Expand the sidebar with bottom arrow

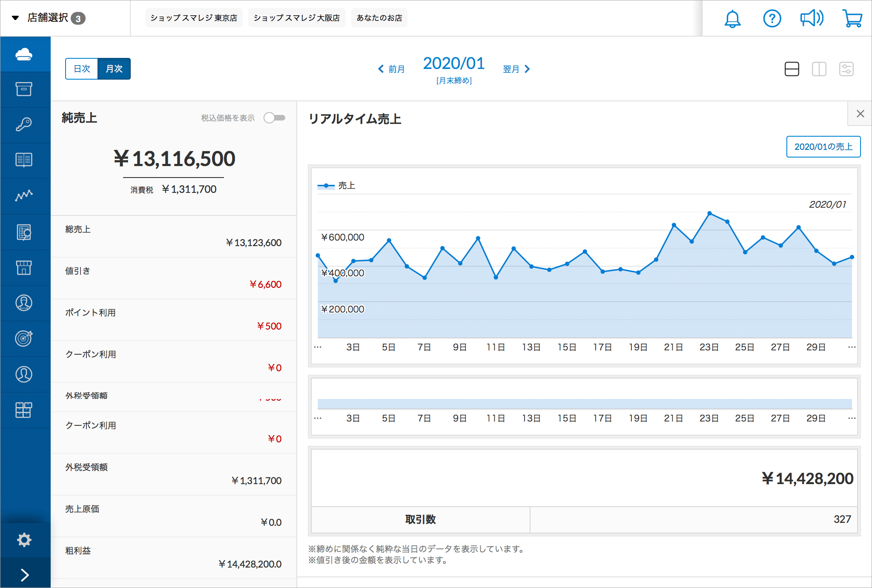click(25, 575)
